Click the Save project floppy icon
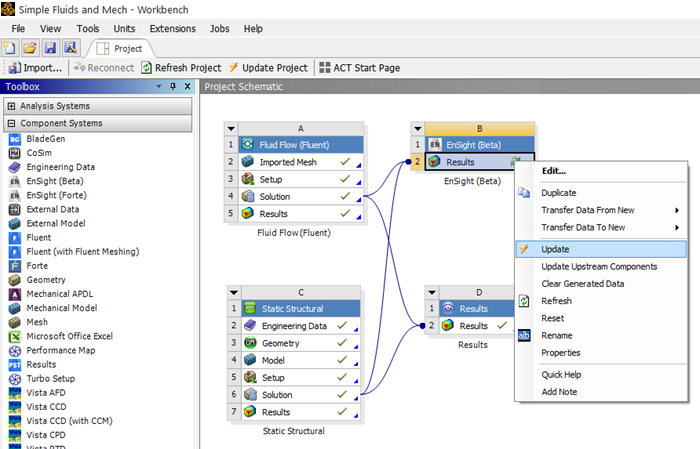 point(50,48)
